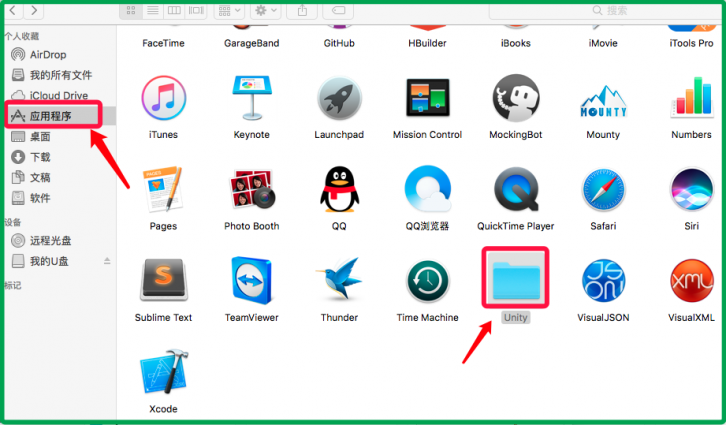Open the iTunes application icon
726x425 pixels.
[163, 98]
